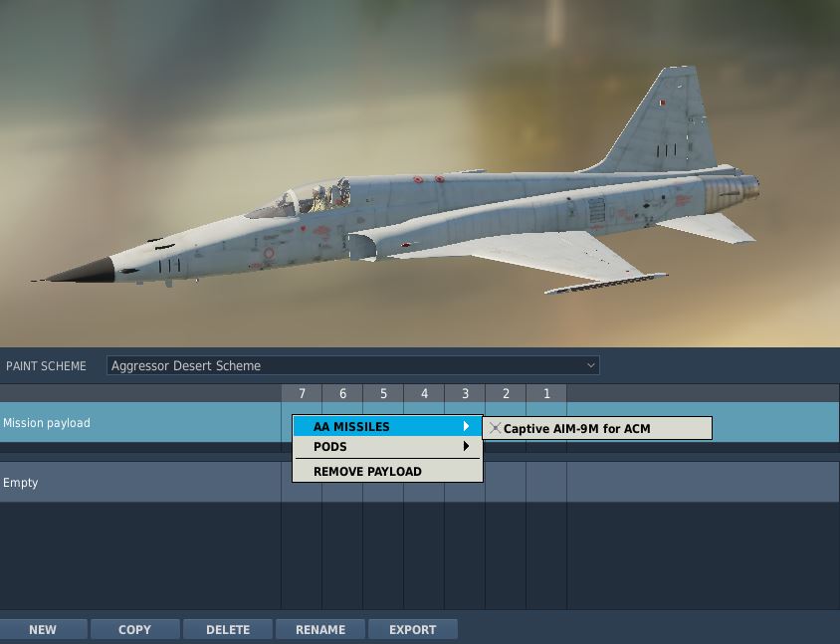Screen dimensions: 840x644
Task: Click the PAINT SCHEME label
Action: 46,366
